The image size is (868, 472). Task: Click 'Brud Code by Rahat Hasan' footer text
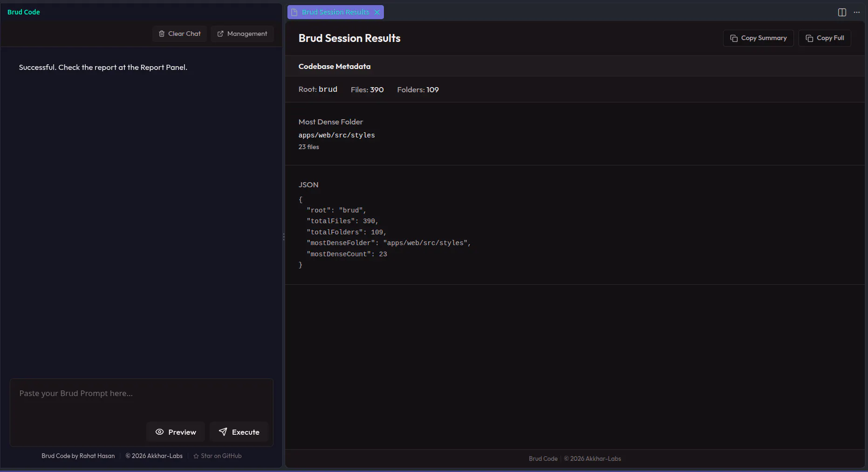click(78, 456)
